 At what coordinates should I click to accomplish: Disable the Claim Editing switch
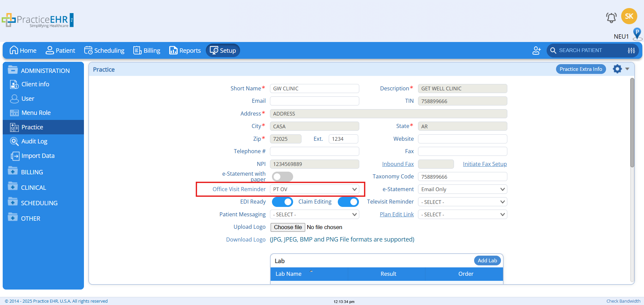tap(348, 202)
